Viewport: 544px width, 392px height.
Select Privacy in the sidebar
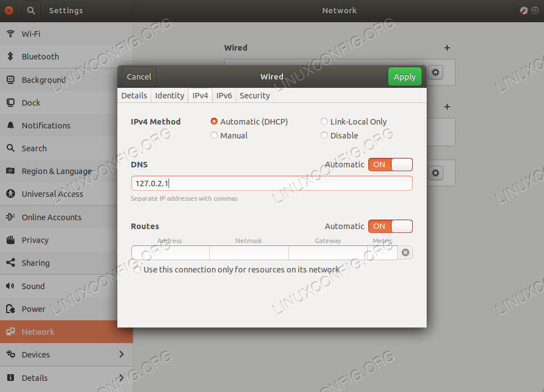tap(66, 240)
